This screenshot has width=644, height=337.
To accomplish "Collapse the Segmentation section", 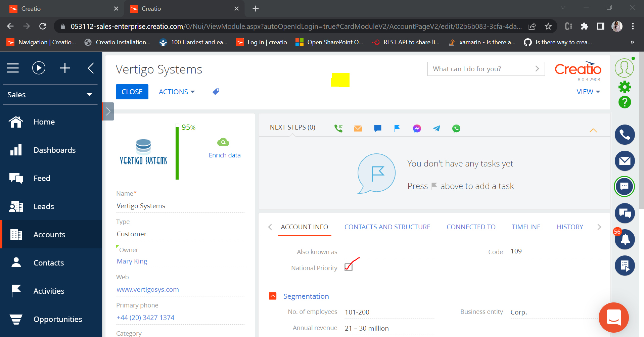I will [273, 296].
